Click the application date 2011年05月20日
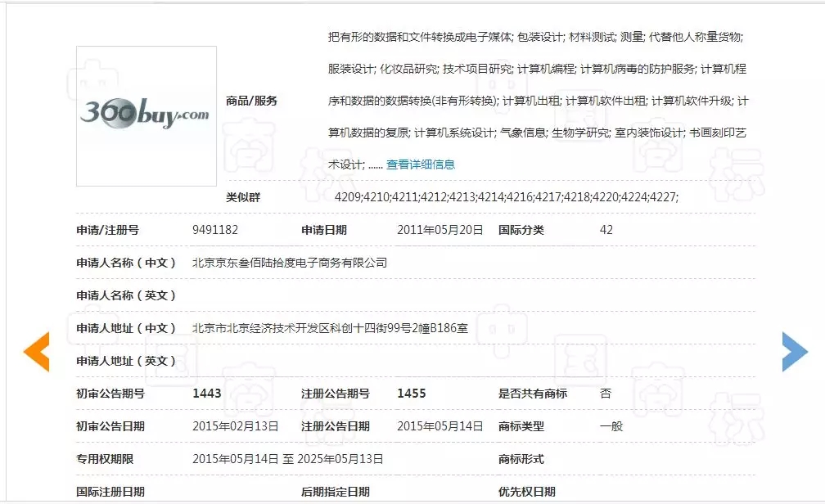The width and height of the screenshot is (825, 504). click(440, 230)
